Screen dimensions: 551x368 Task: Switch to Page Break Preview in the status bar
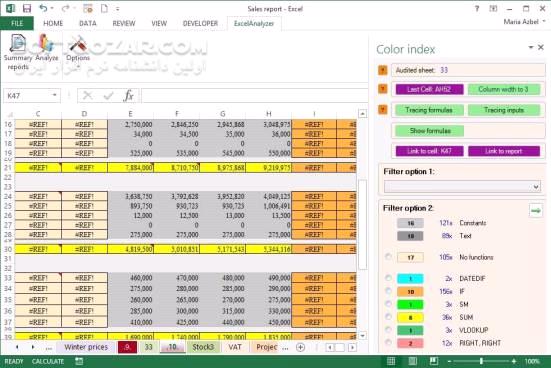click(434, 361)
